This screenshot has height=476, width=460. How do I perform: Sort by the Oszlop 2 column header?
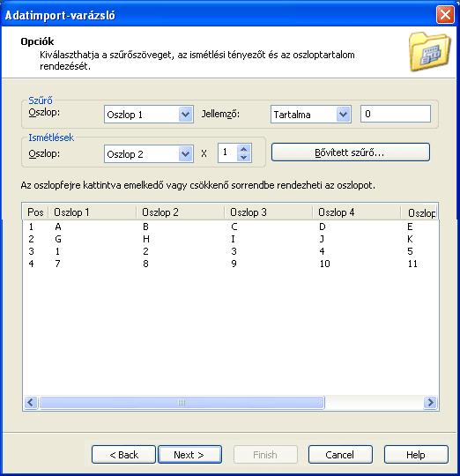pos(181,212)
